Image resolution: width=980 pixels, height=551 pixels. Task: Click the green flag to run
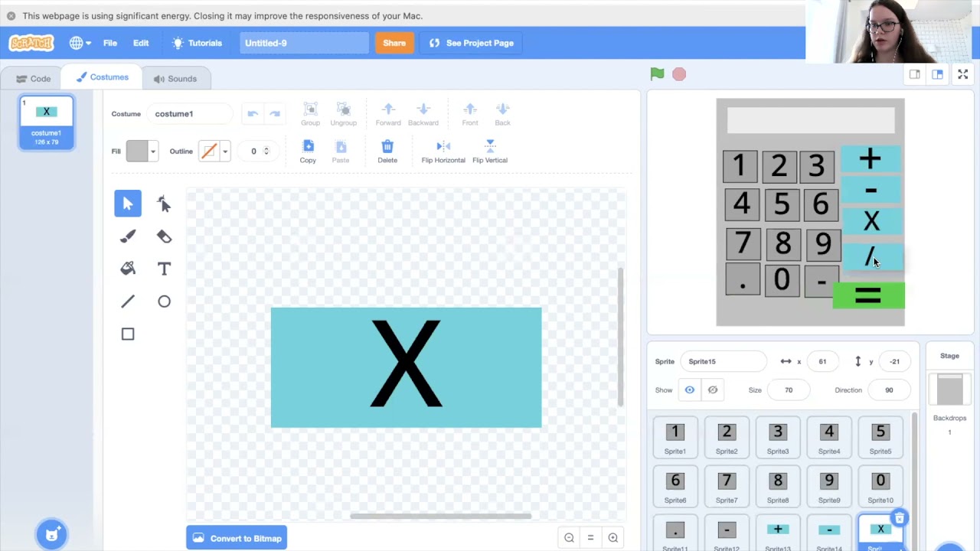[x=657, y=74]
